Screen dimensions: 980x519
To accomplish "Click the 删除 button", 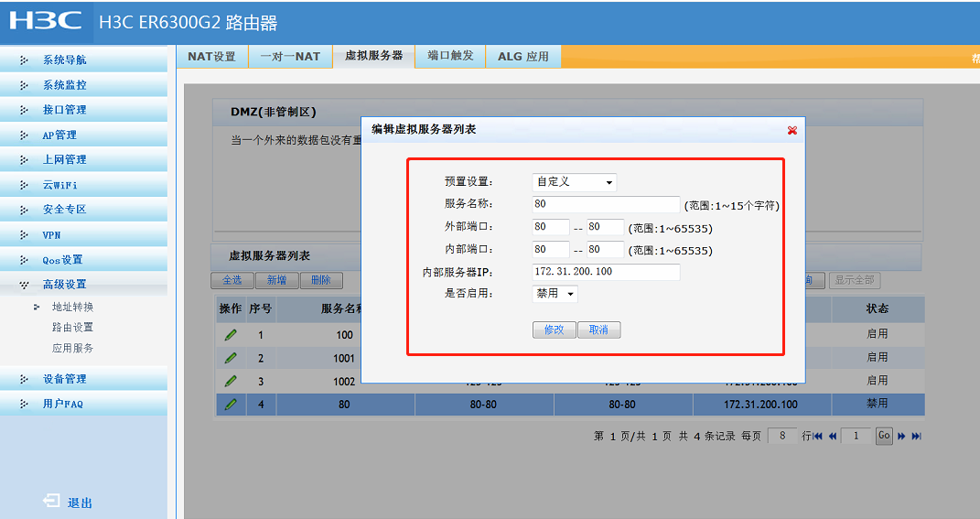I will tap(320, 280).
